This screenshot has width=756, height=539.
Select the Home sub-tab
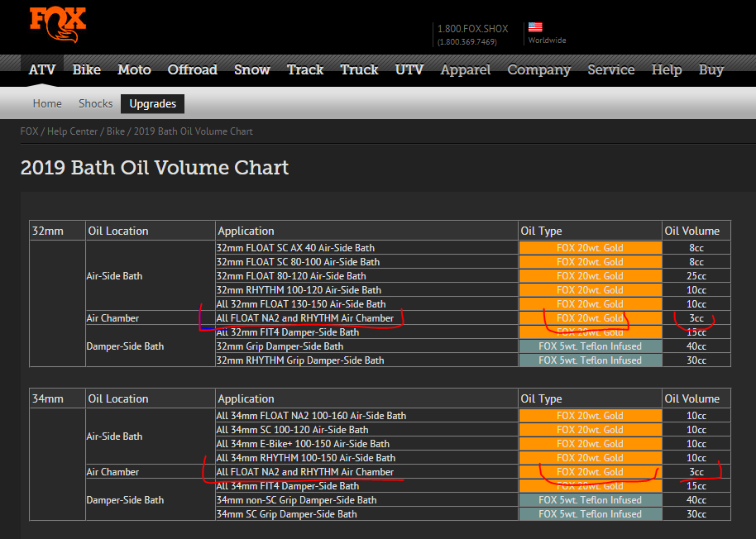[47, 103]
